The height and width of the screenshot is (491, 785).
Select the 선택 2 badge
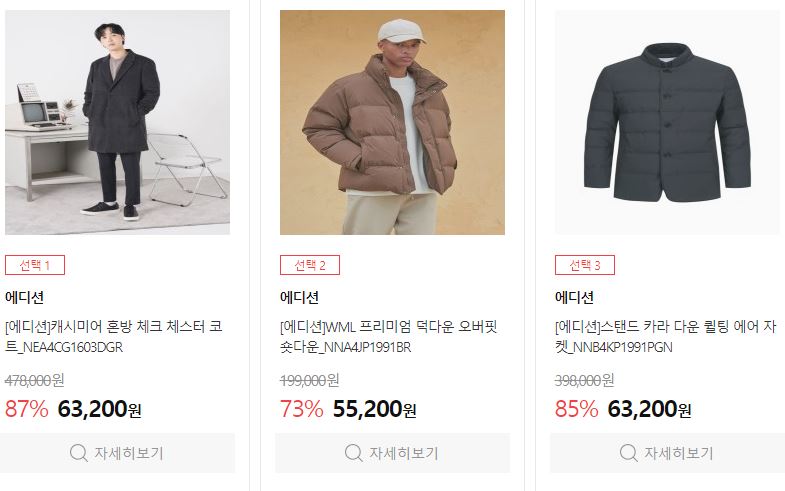310,265
